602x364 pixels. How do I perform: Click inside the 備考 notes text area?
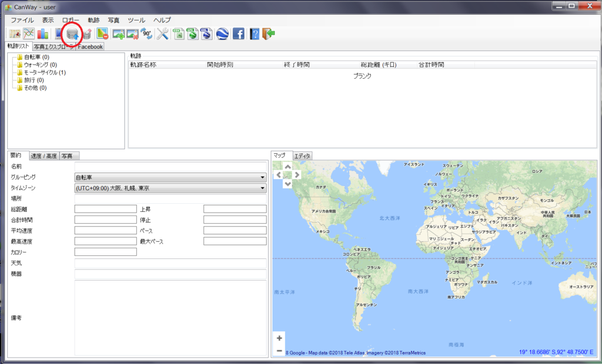pos(170,318)
